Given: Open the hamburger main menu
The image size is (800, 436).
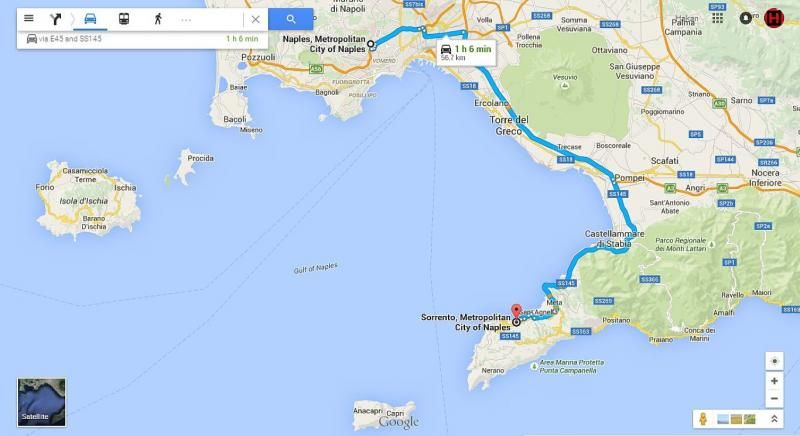Looking at the screenshot, I should (29, 18).
